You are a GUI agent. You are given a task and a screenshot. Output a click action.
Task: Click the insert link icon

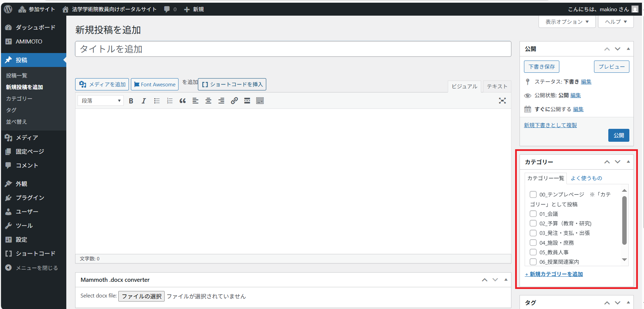pos(234,101)
